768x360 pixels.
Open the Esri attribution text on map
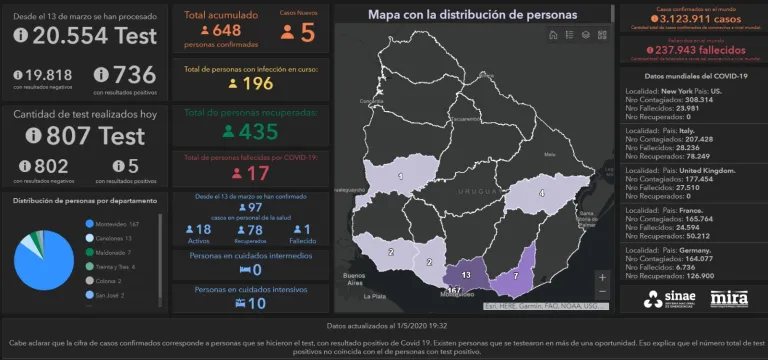click(546, 306)
